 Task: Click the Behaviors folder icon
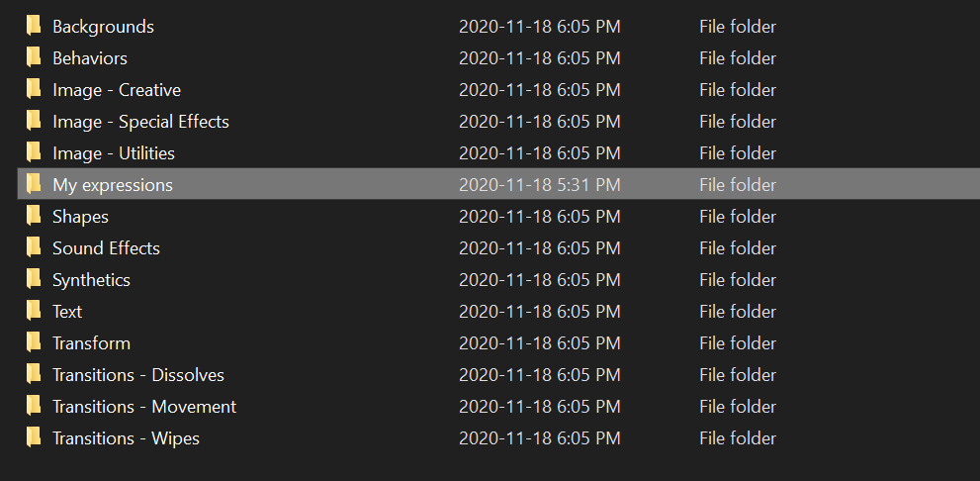34,57
